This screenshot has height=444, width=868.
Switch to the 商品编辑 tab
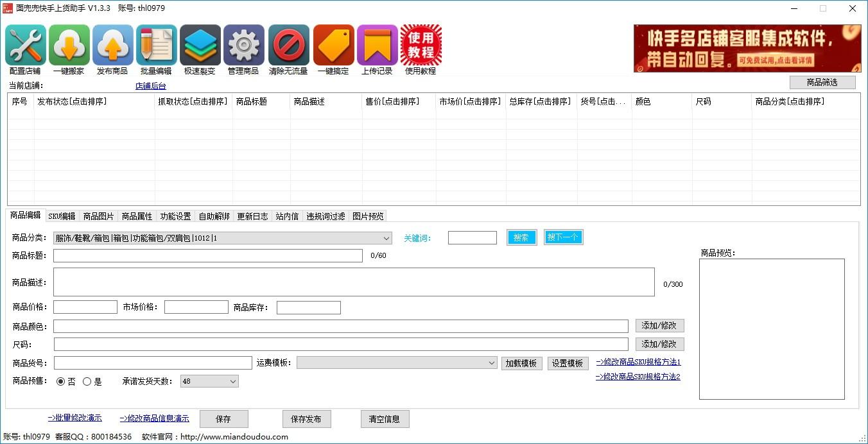click(26, 216)
